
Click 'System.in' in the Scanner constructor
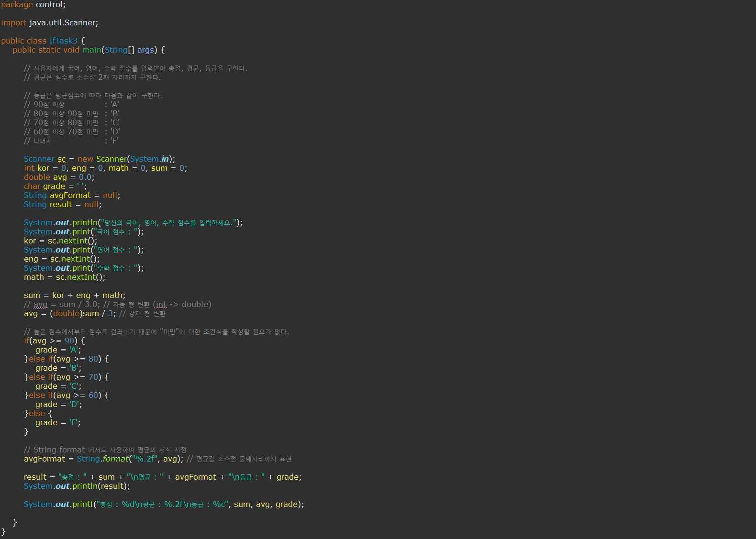[x=150, y=159]
